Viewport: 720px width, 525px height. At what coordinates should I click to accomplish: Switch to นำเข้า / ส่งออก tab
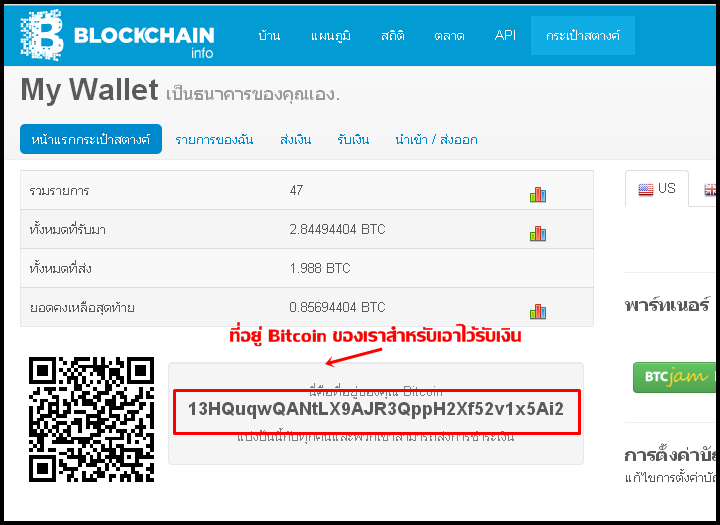(436, 140)
